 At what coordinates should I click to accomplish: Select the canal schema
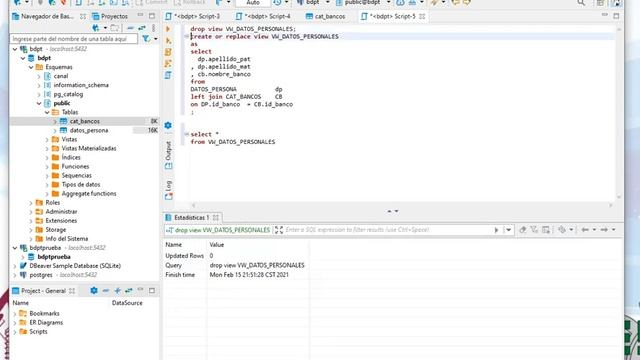coord(61,76)
